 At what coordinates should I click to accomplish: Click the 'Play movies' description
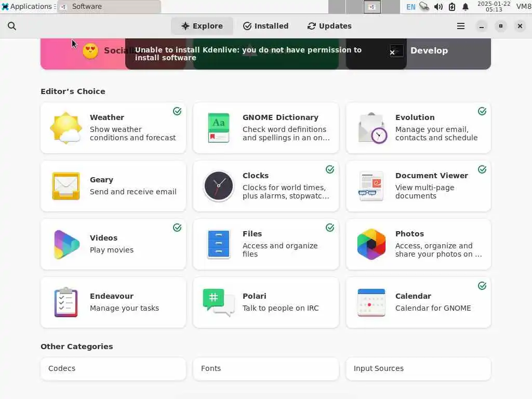(x=112, y=250)
